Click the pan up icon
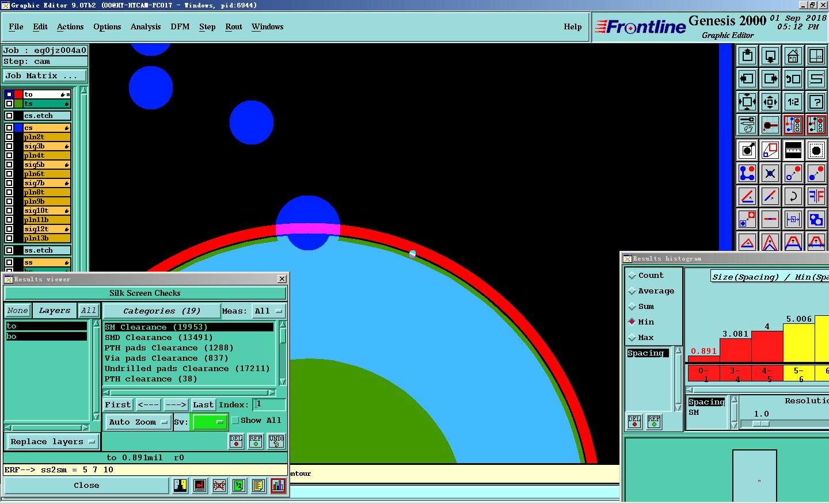Viewport: 829px width, 504px height. pyautogui.click(x=747, y=56)
